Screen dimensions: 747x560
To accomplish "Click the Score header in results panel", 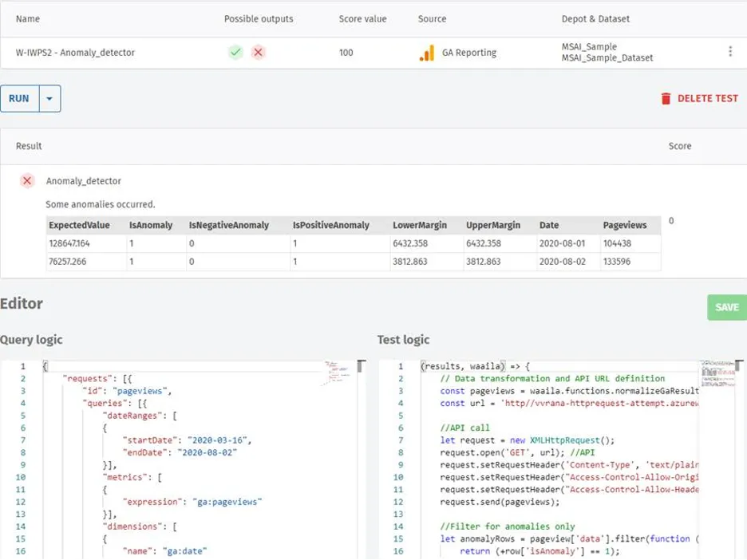I will (680, 146).
